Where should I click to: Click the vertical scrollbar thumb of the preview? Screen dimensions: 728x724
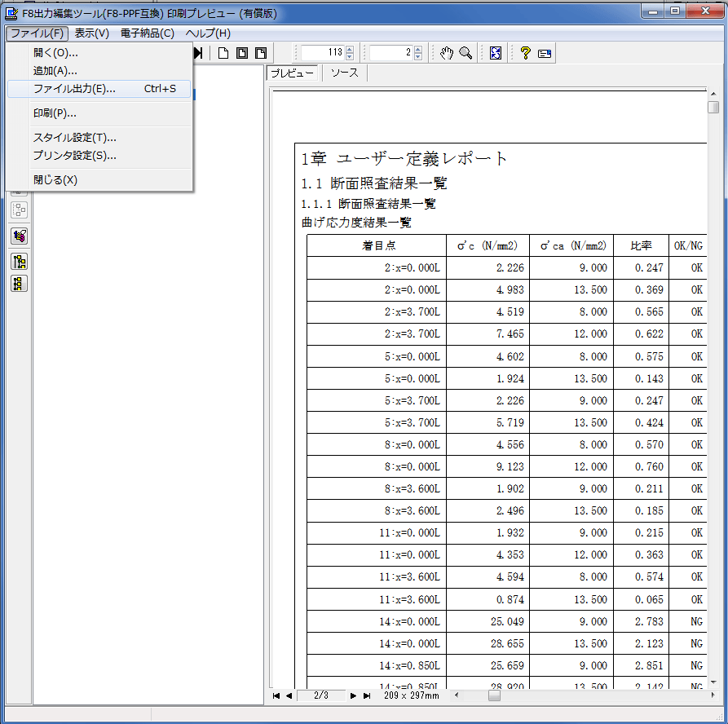click(713, 108)
